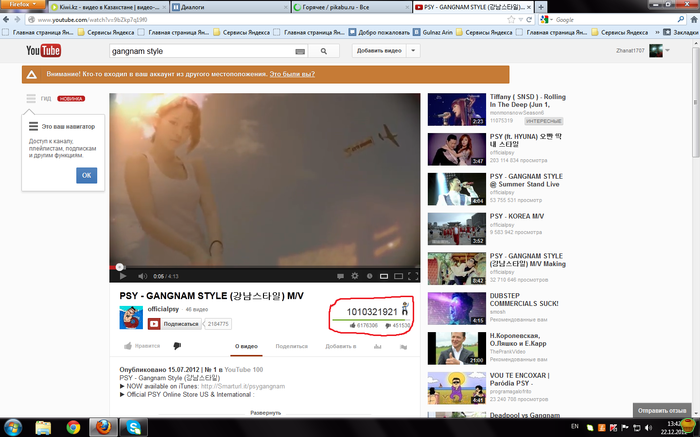Viewport: 700px width, 437px height.
Task: Open the Закладки bookmarks menu
Action: 681,32
